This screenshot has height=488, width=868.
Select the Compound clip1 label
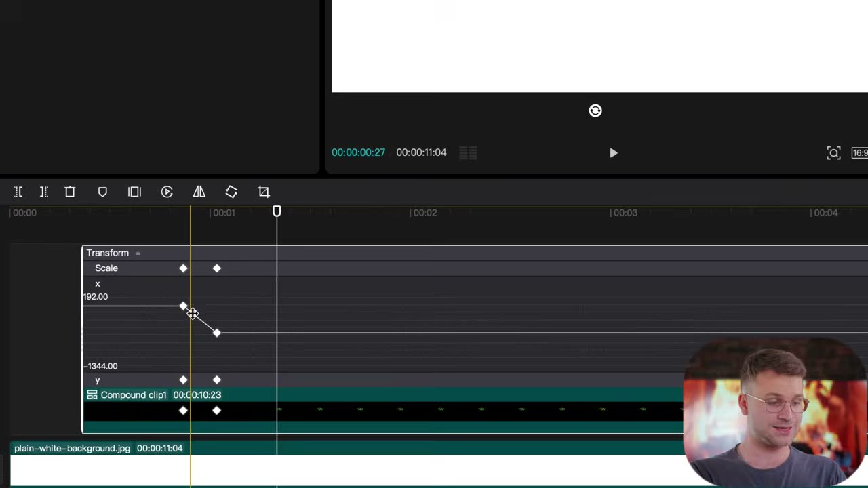[134, 395]
